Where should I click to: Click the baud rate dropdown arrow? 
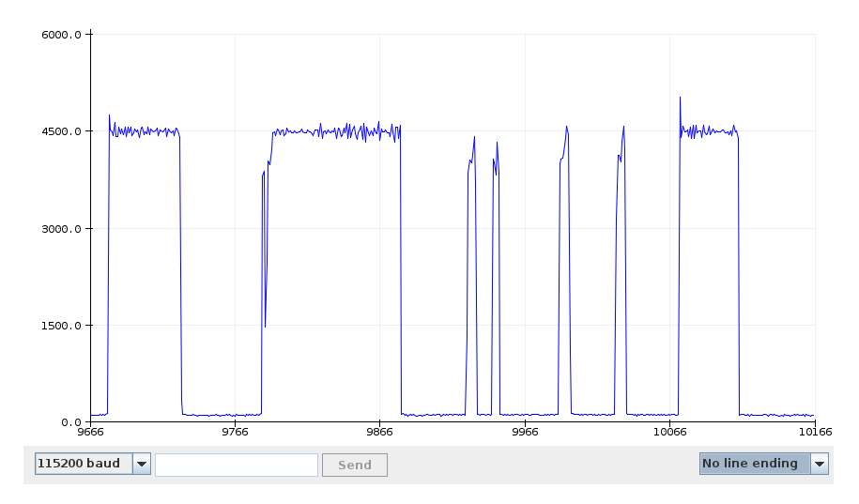click(142, 464)
